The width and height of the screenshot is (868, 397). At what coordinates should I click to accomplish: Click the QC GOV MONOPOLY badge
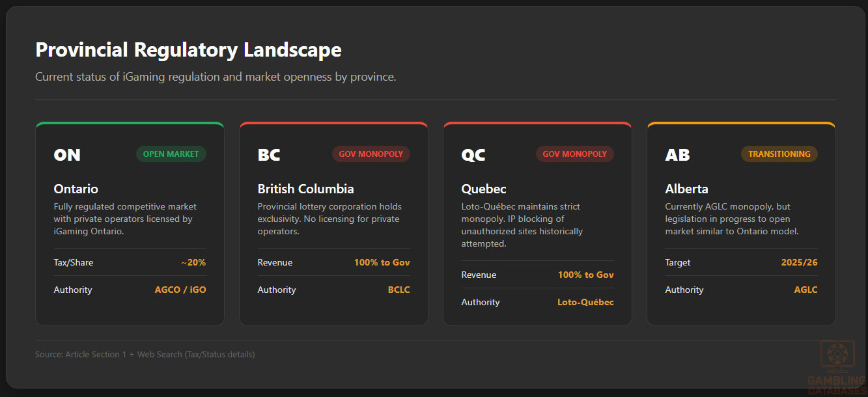tap(574, 154)
